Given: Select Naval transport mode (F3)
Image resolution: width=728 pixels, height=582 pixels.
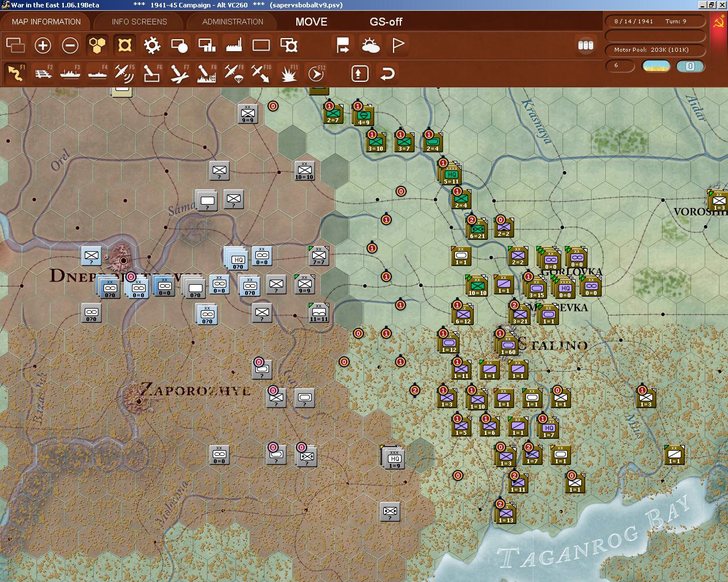Looking at the screenshot, I should pyautogui.click(x=70, y=73).
